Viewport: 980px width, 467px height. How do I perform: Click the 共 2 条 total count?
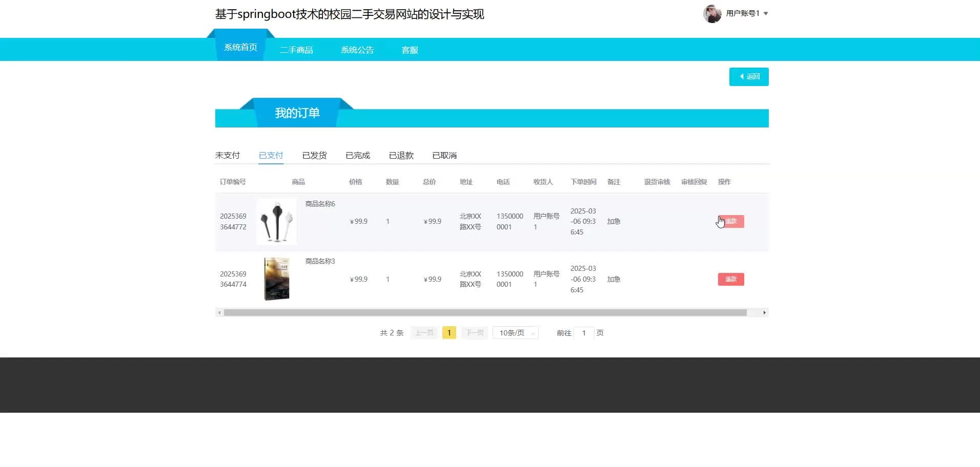coord(392,333)
